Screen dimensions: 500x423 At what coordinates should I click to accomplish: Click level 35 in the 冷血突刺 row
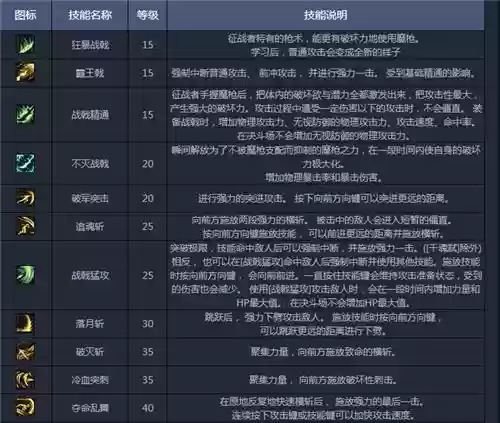point(148,379)
